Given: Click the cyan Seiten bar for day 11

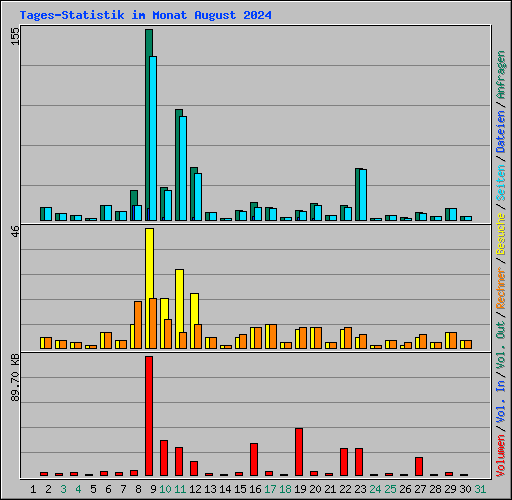Looking at the screenshot, I should tap(183, 168).
